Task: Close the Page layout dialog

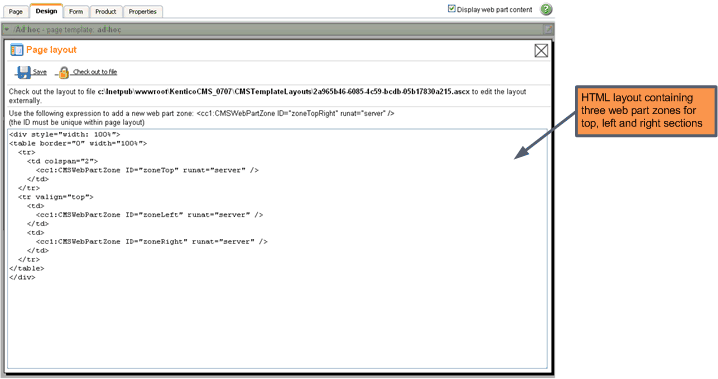Action: (x=541, y=50)
